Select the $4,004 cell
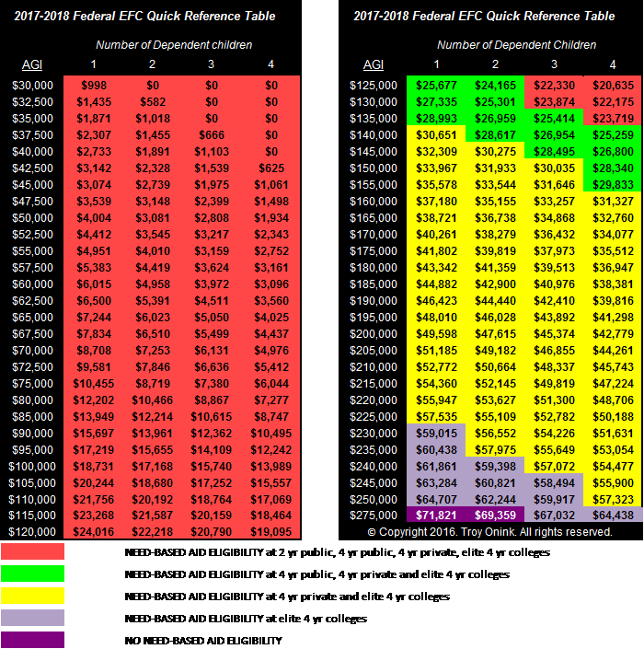This screenshot has width=644, height=649. 94,217
